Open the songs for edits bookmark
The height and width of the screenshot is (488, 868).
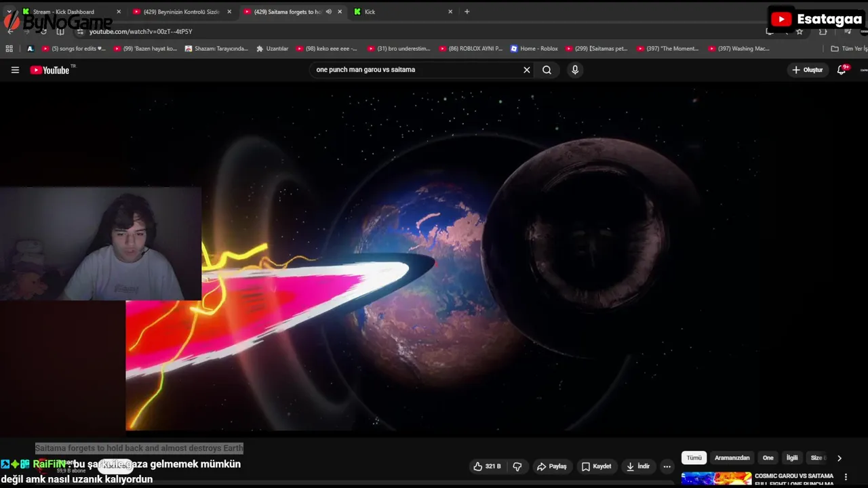(74, 49)
